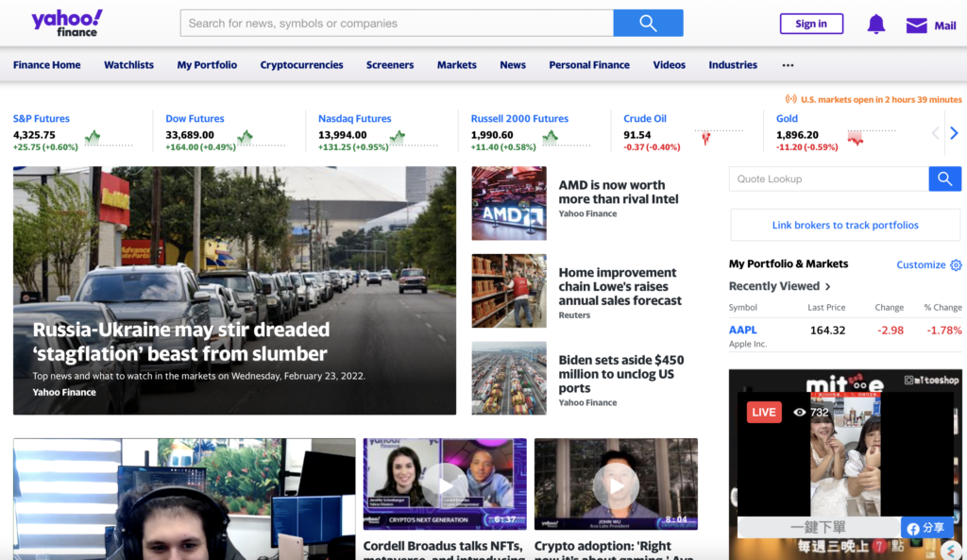Click the S&P Futures sparkline chart
The height and width of the screenshot is (560, 967).
(109, 138)
